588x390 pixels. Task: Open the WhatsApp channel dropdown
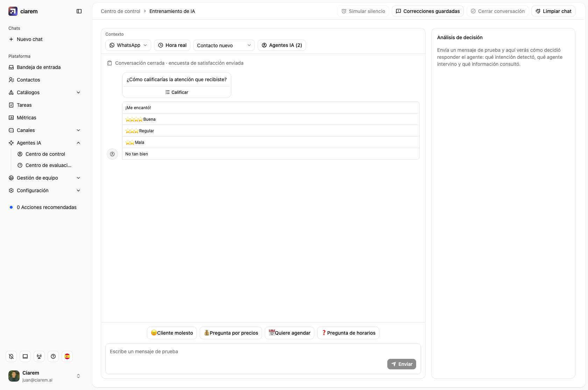click(x=128, y=45)
